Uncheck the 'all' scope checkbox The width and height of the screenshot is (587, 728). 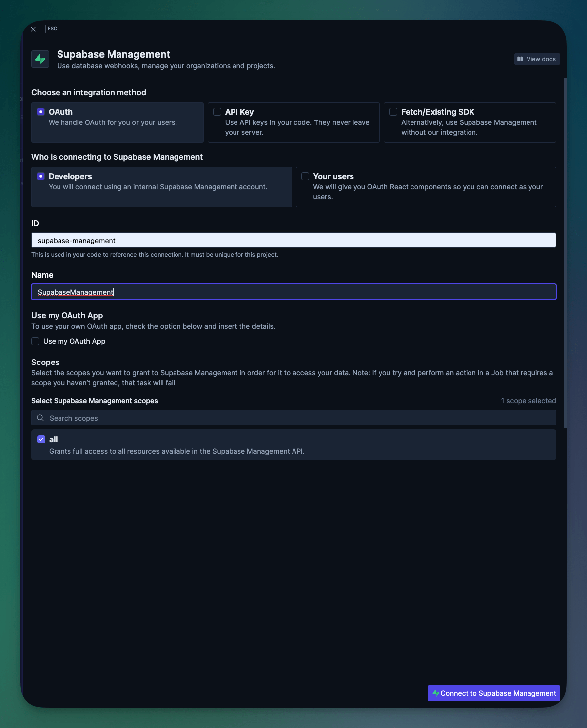click(x=41, y=439)
